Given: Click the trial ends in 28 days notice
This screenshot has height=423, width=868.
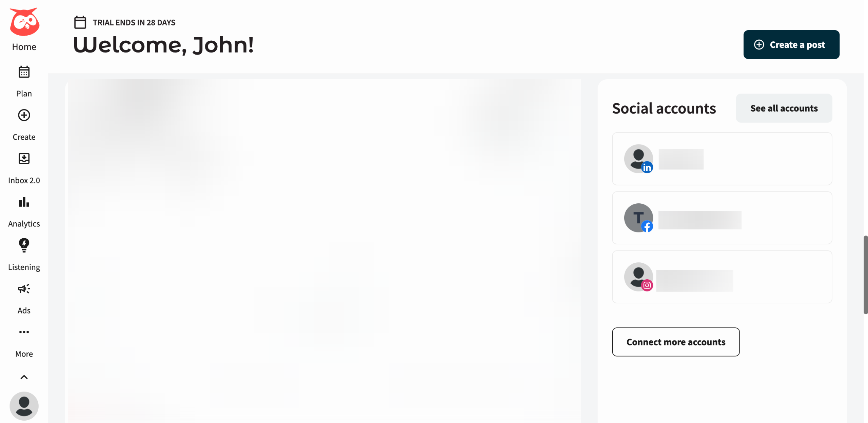Looking at the screenshot, I should coord(124,22).
